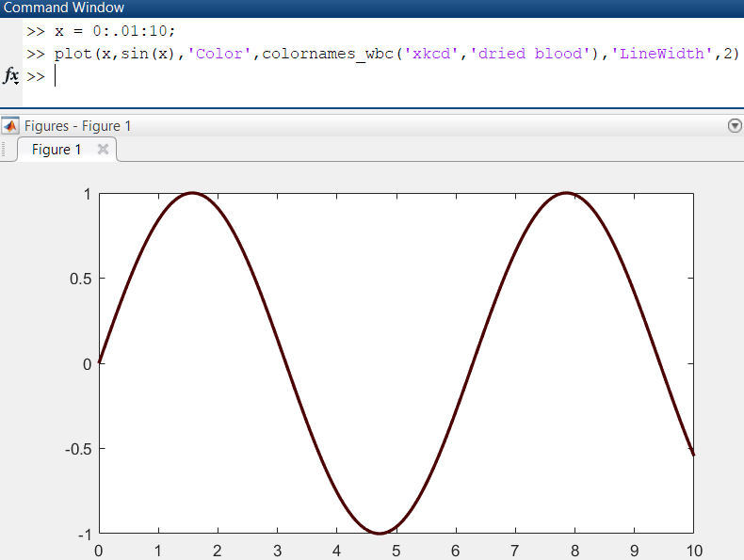Click the x-axis tick label 5
The height and width of the screenshot is (560, 744).
396,551
